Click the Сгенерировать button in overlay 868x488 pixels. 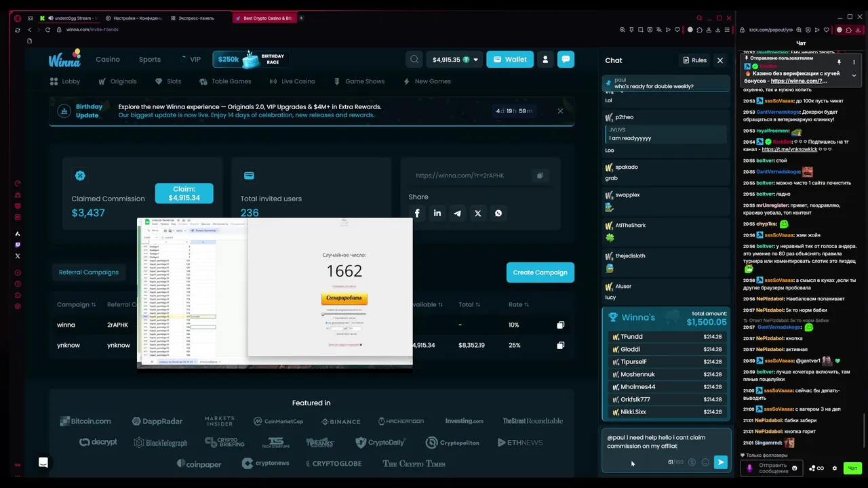(x=344, y=298)
